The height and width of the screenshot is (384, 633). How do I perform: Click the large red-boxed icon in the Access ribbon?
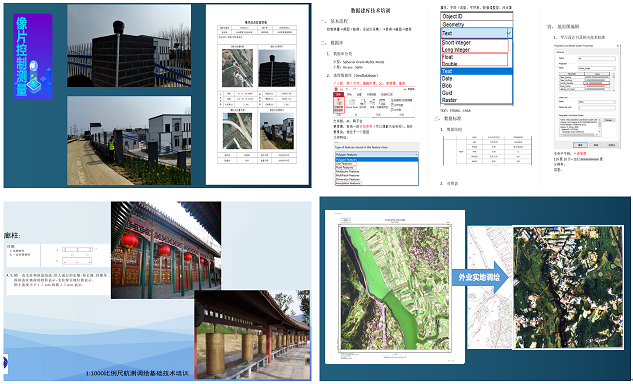[339, 105]
